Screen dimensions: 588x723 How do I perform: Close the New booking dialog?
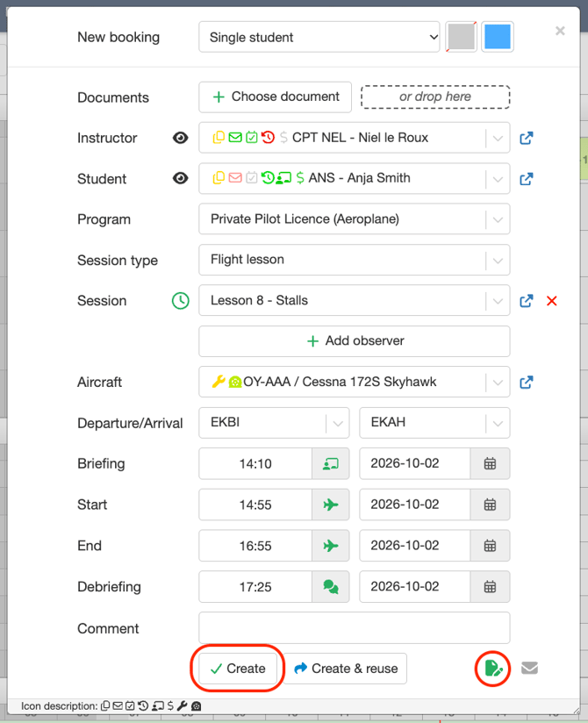560,31
